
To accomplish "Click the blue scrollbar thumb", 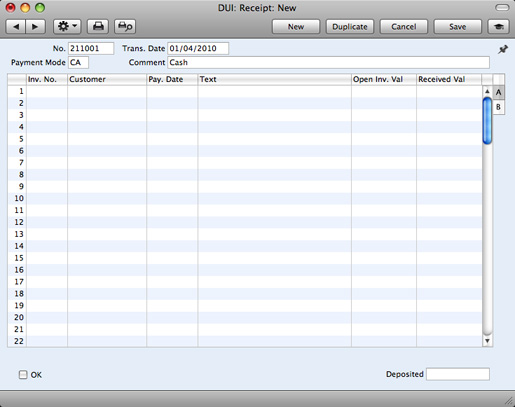I will (x=487, y=121).
